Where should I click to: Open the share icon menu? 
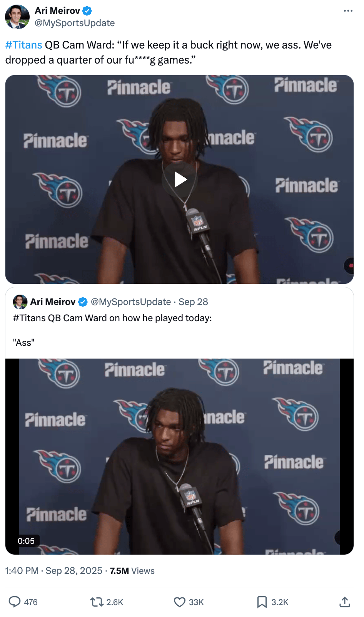(x=345, y=602)
